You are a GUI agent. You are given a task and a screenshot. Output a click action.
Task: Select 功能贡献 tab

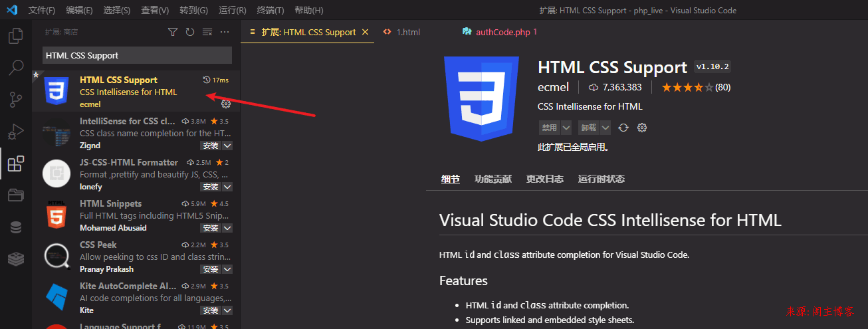[493, 179]
